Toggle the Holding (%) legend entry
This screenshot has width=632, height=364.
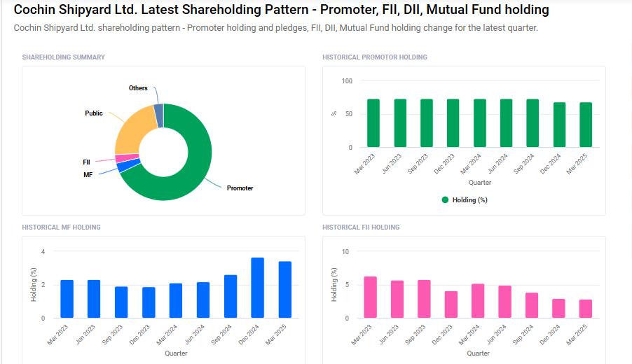(465, 199)
